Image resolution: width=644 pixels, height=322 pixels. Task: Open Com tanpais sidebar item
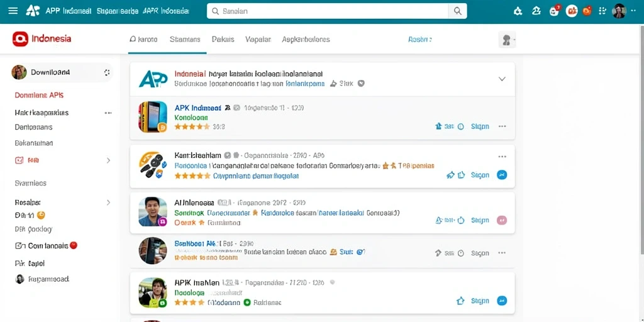[46, 246]
